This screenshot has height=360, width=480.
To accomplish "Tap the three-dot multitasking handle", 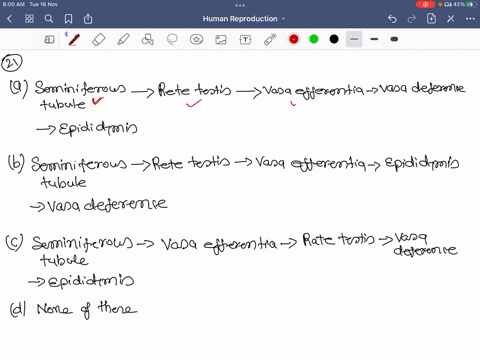I will 240,5.
